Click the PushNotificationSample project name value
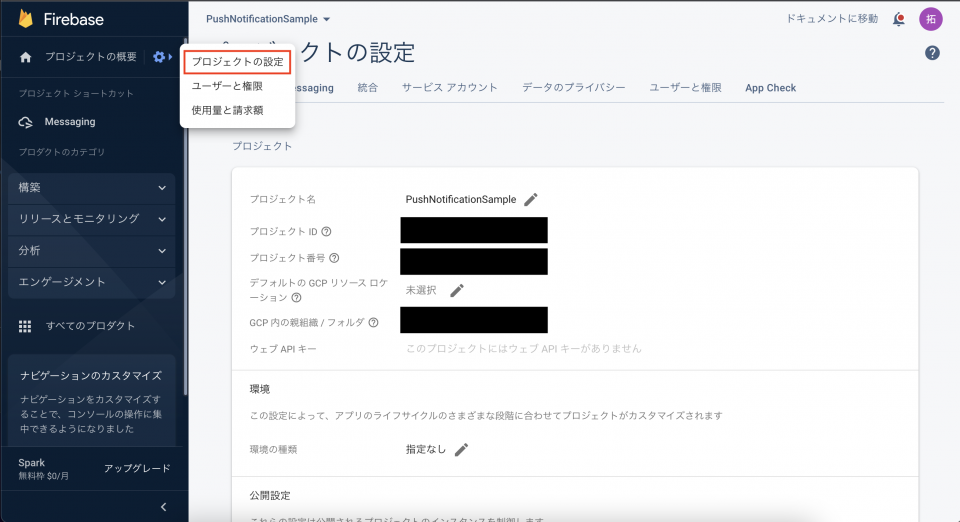The height and width of the screenshot is (522, 960). [460, 199]
